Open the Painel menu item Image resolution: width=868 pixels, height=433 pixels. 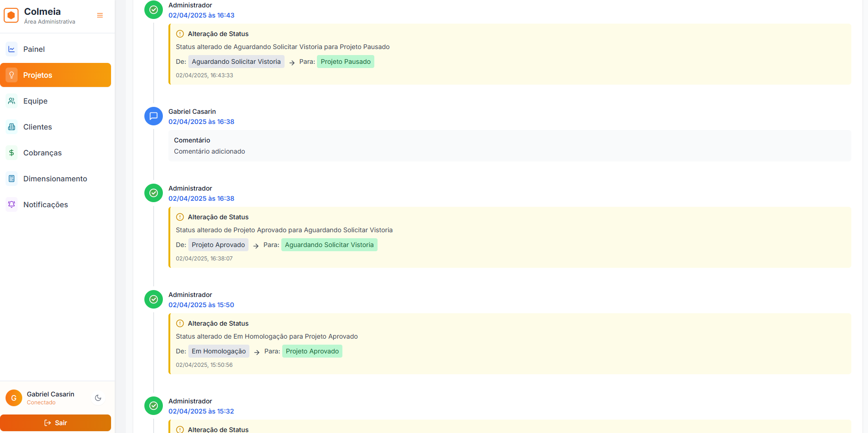tap(56, 49)
